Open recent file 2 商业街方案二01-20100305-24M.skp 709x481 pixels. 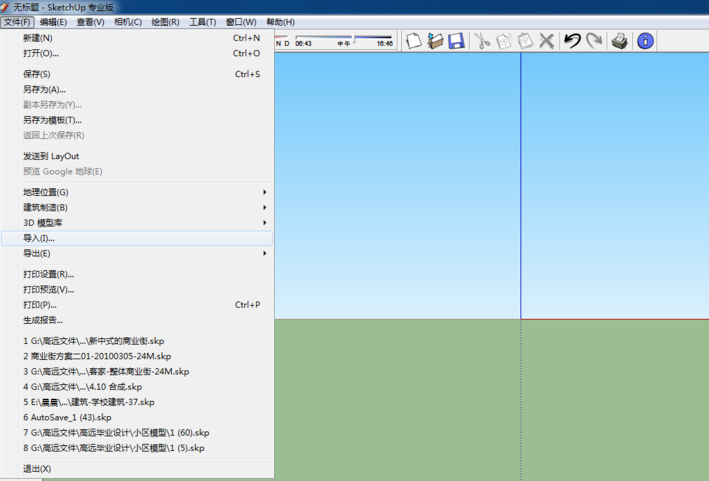coord(137,357)
